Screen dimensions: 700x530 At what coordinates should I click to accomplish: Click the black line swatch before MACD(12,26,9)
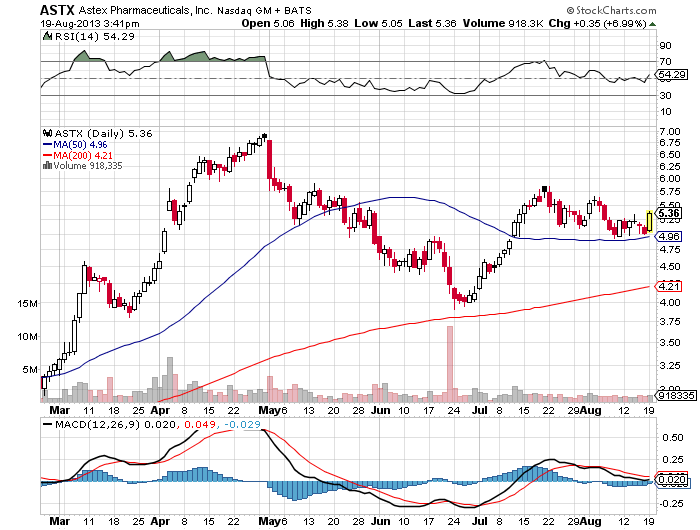47,424
